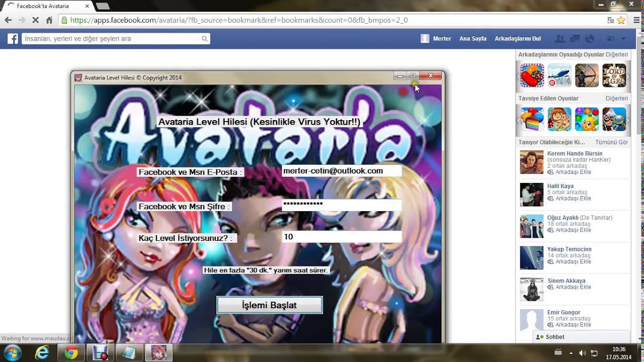
Task: Click the Facebook search input field
Action: pos(111,39)
